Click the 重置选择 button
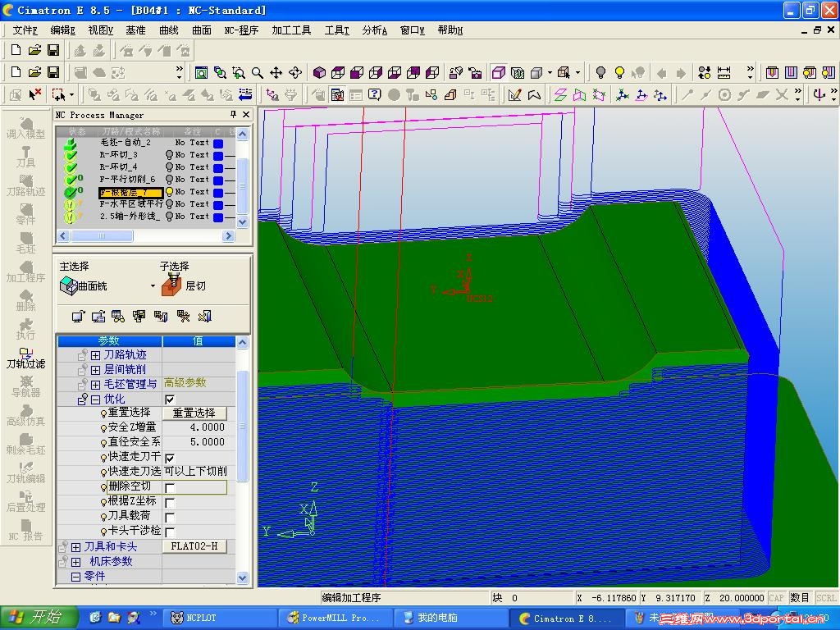Image resolution: width=840 pixels, height=630 pixels. pos(194,413)
